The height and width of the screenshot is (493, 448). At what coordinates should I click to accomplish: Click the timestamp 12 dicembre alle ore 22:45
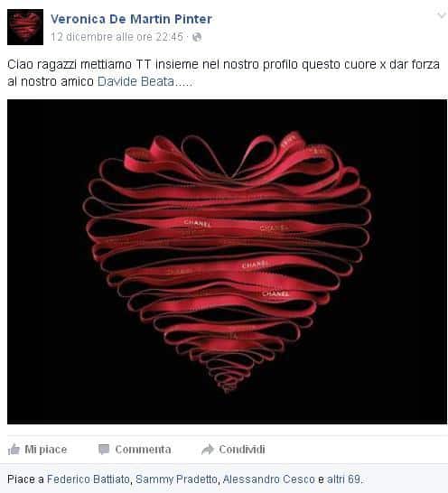tap(117, 37)
